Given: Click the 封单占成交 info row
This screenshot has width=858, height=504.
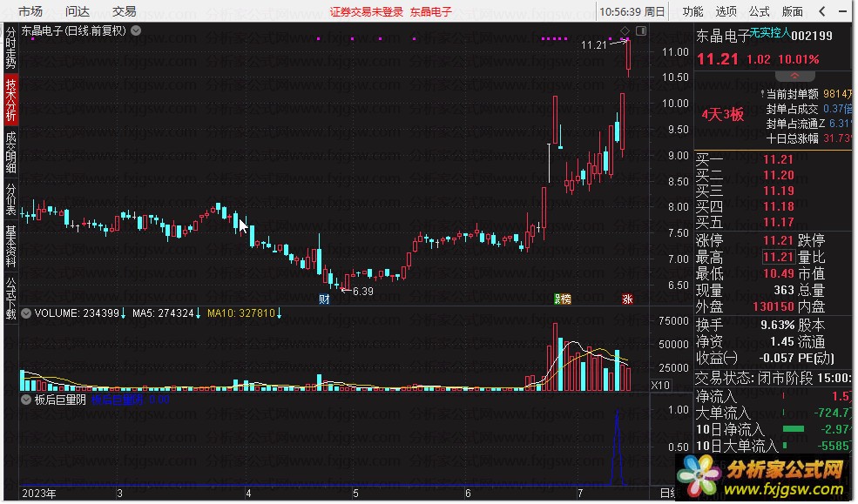Looking at the screenshot, I should coord(808,109).
